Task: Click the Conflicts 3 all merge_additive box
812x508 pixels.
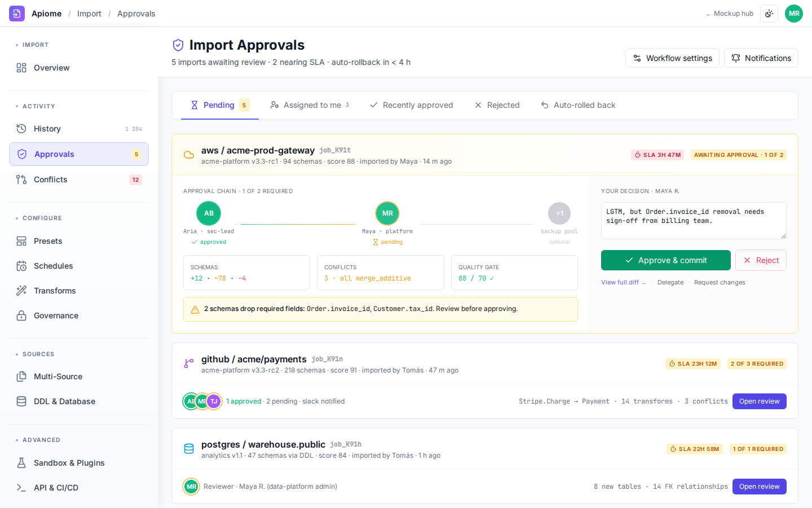Action: [381, 273]
